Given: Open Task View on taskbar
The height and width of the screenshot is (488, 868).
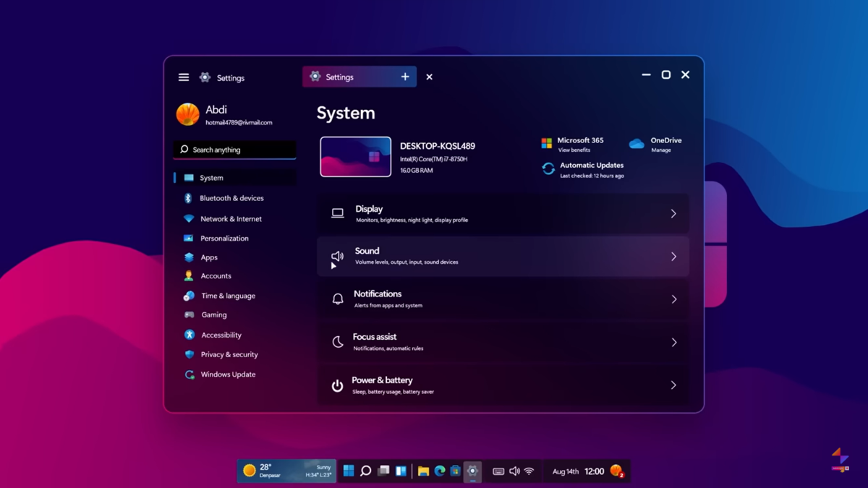Looking at the screenshot, I should [383, 471].
